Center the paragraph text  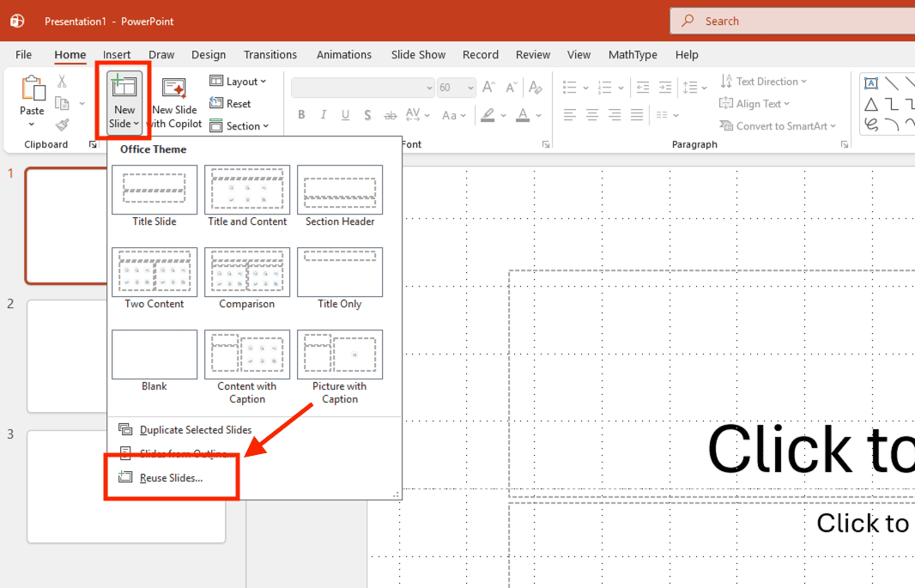point(591,115)
